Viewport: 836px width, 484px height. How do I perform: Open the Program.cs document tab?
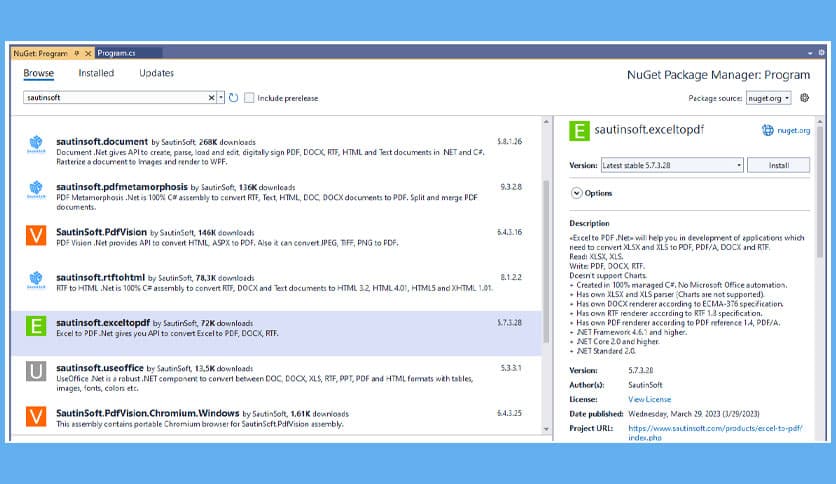click(116, 53)
